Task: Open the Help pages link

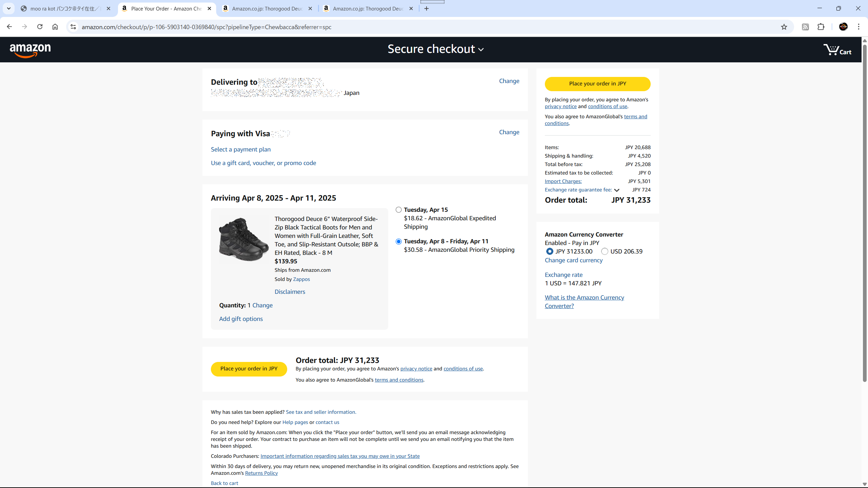Action: coord(295,422)
